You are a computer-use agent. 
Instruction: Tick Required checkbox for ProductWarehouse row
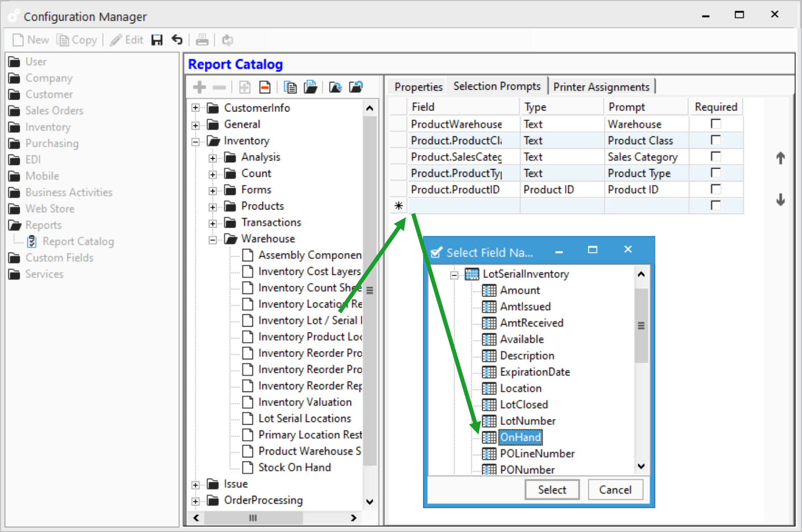click(715, 124)
